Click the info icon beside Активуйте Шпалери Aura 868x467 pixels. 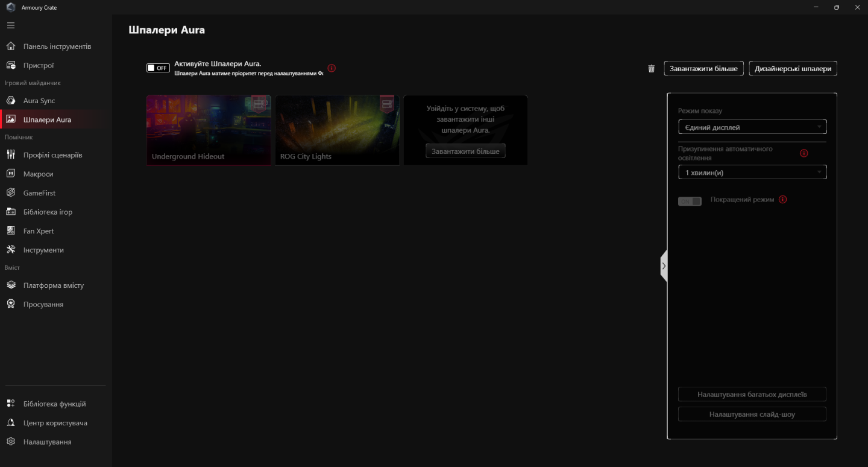coord(332,68)
